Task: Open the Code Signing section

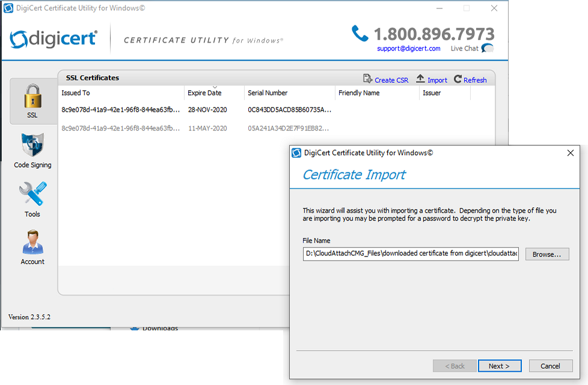Action: click(x=32, y=151)
